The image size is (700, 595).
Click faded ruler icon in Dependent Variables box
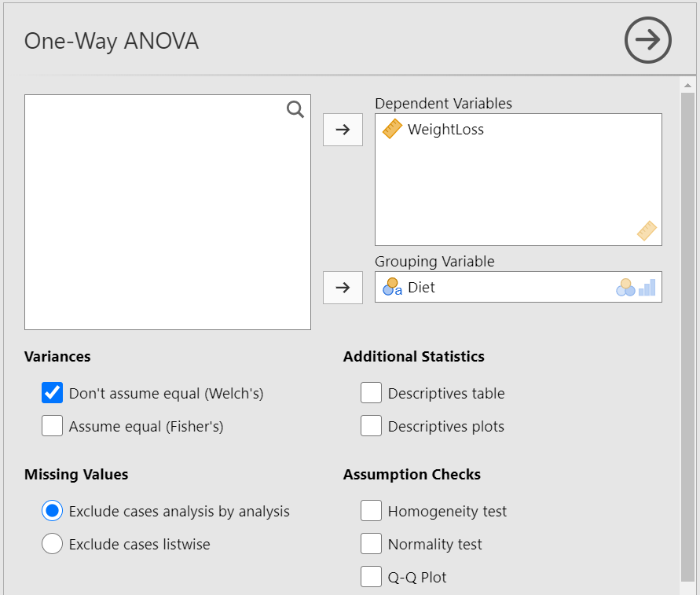pyautogui.click(x=647, y=231)
